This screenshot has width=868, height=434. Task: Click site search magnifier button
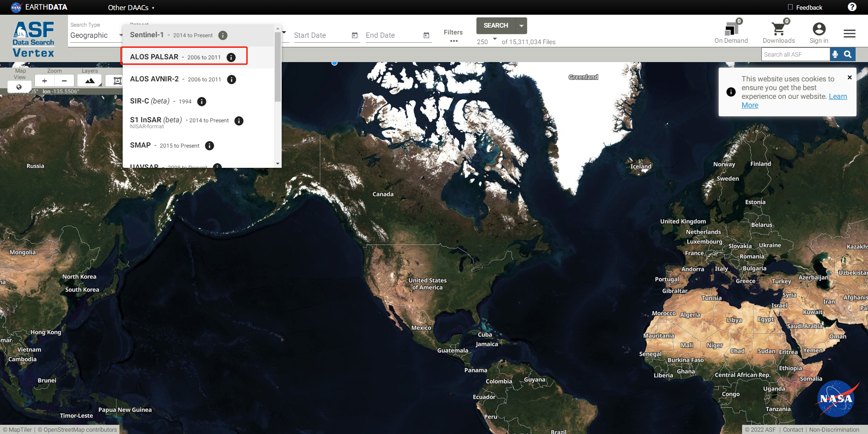(x=848, y=54)
